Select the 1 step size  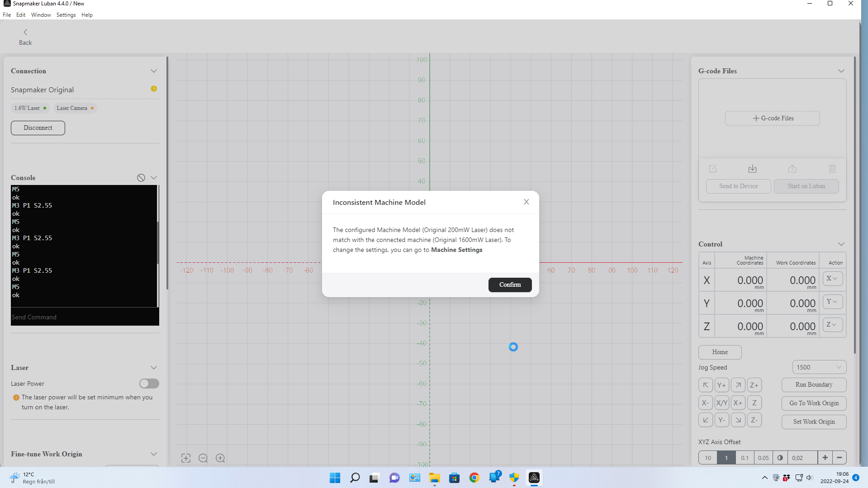(726, 458)
